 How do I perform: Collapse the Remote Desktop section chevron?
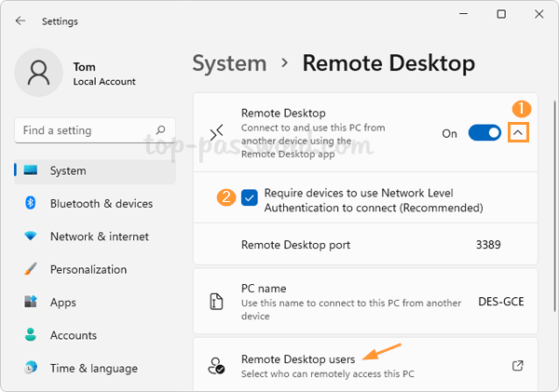click(518, 133)
